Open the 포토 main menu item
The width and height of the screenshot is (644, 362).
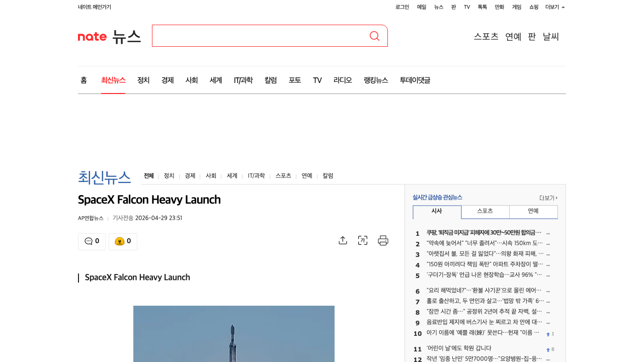[x=295, y=80]
